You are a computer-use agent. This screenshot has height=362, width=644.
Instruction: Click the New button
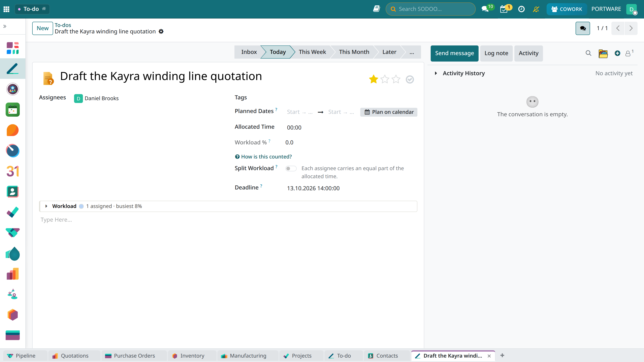pyautogui.click(x=42, y=28)
